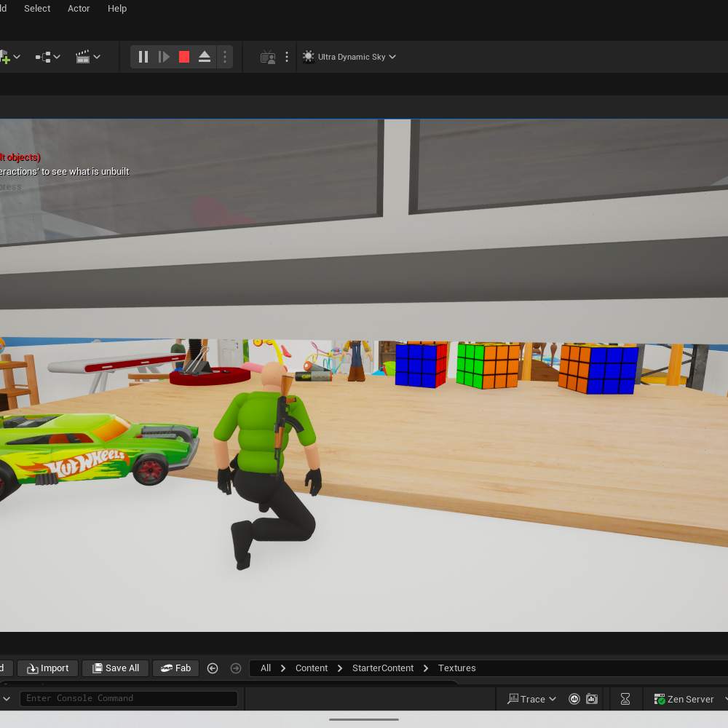Pause the play-in-editor simulation

[x=143, y=57]
